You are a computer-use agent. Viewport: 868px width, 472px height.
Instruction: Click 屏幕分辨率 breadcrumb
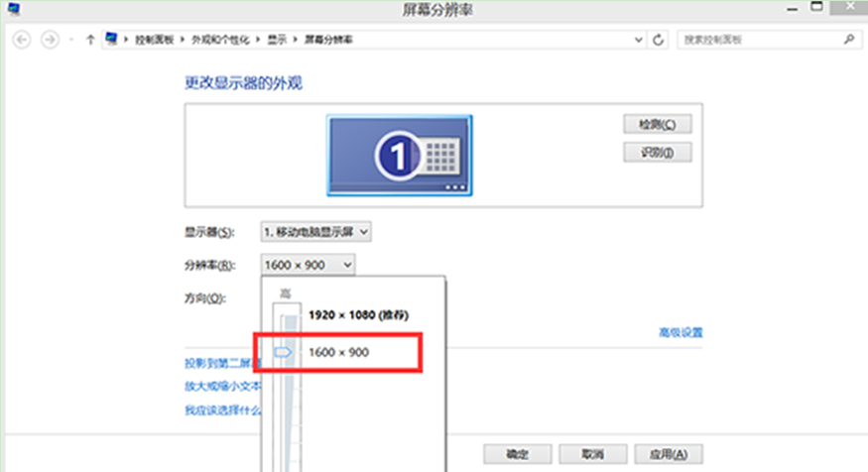(328, 40)
